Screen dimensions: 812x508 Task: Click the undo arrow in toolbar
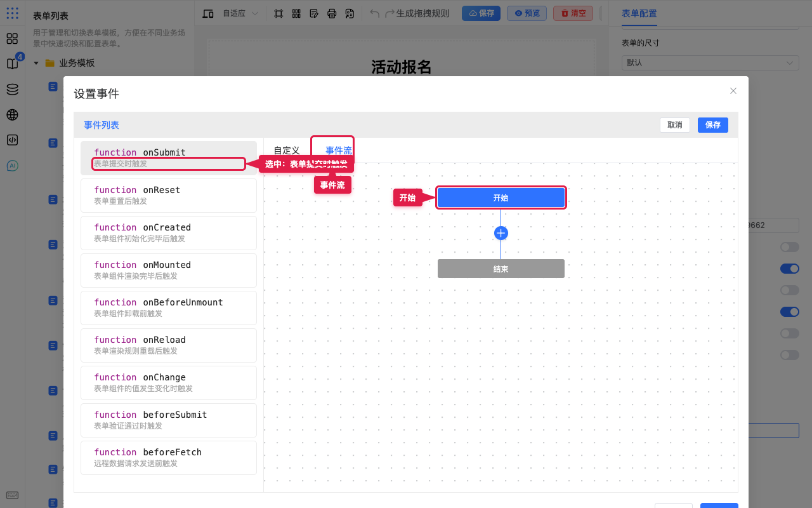[x=375, y=13]
